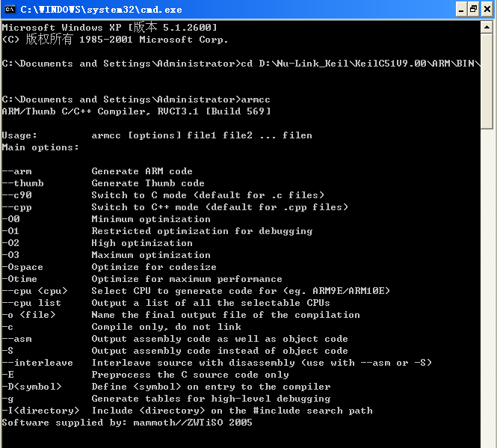Click the '-O2' option
This screenshot has height=448, width=497.
click(x=10, y=243)
